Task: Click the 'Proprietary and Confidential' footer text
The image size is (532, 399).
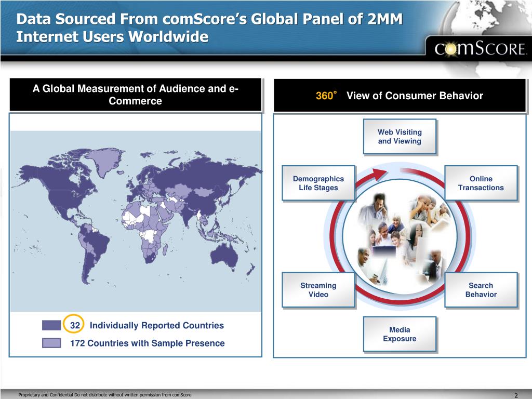Action: 105,395
